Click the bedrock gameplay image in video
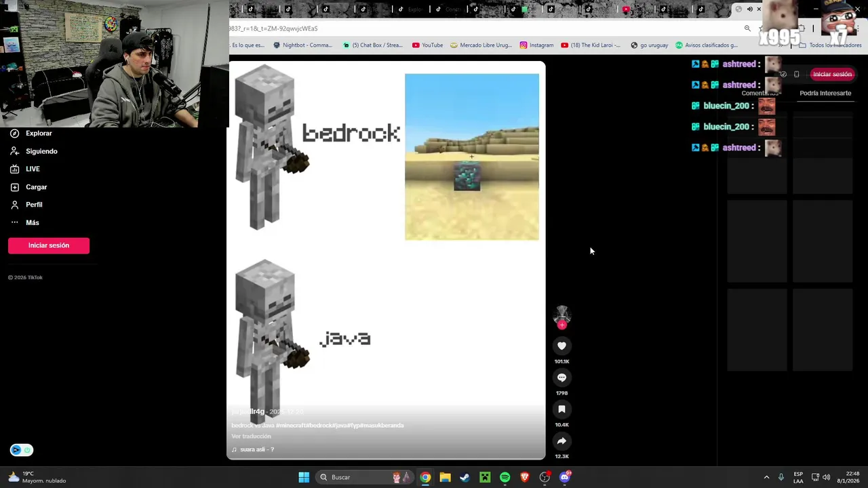The image size is (868, 488). coord(472,157)
